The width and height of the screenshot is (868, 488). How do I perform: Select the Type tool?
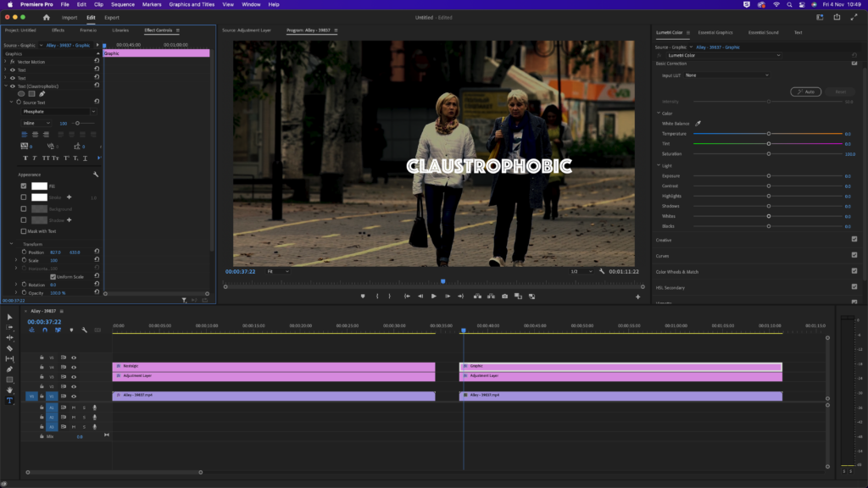pyautogui.click(x=9, y=401)
